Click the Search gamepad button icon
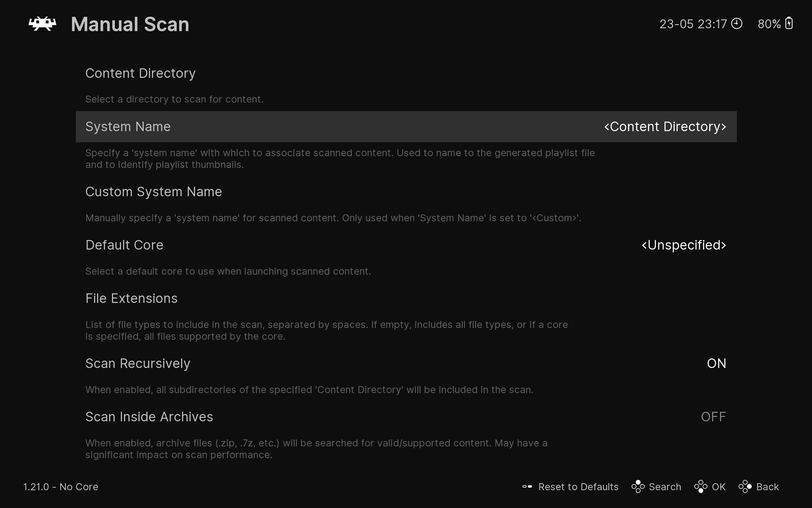812x508 pixels. coord(638,486)
